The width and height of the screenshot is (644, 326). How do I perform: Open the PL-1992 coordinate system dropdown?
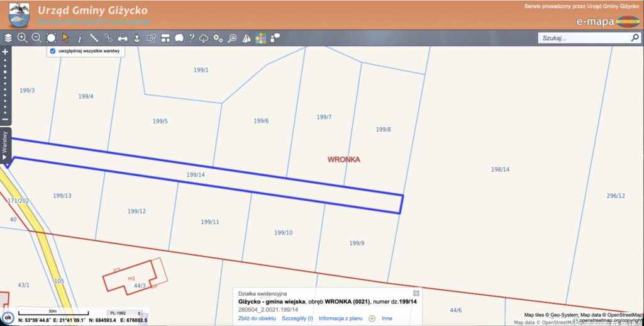pos(126,313)
